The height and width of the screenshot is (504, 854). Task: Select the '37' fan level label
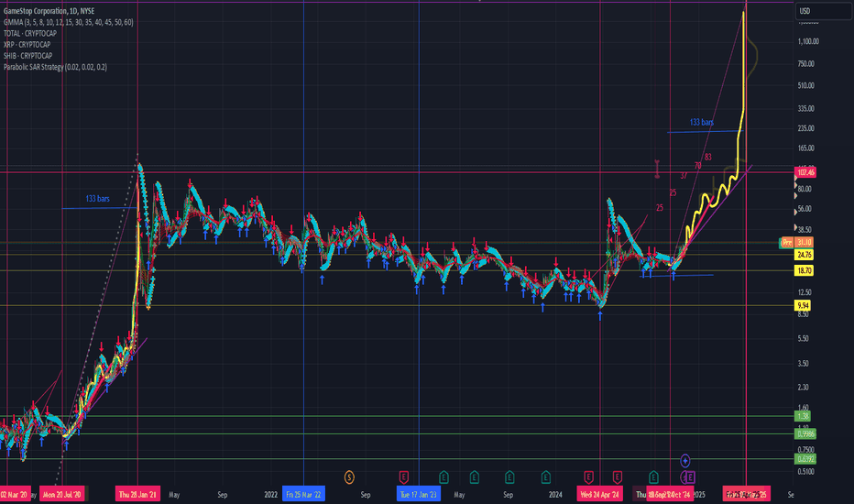click(x=684, y=175)
